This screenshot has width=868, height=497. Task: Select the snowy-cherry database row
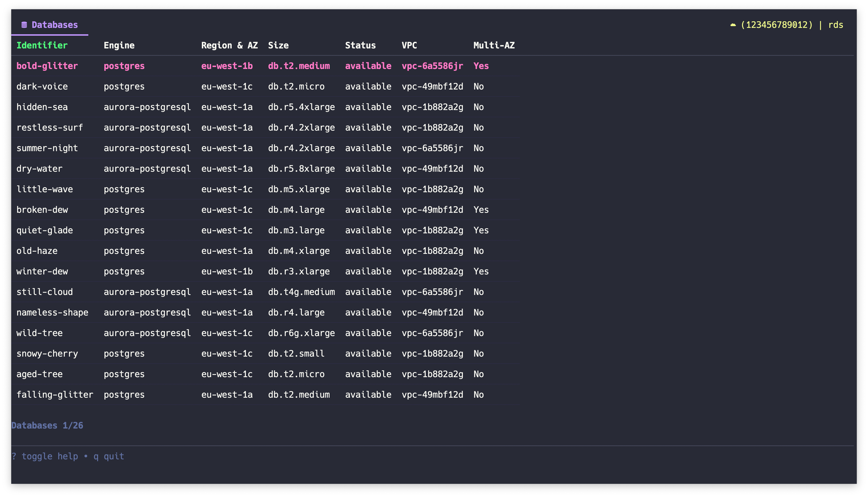pyautogui.click(x=265, y=353)
